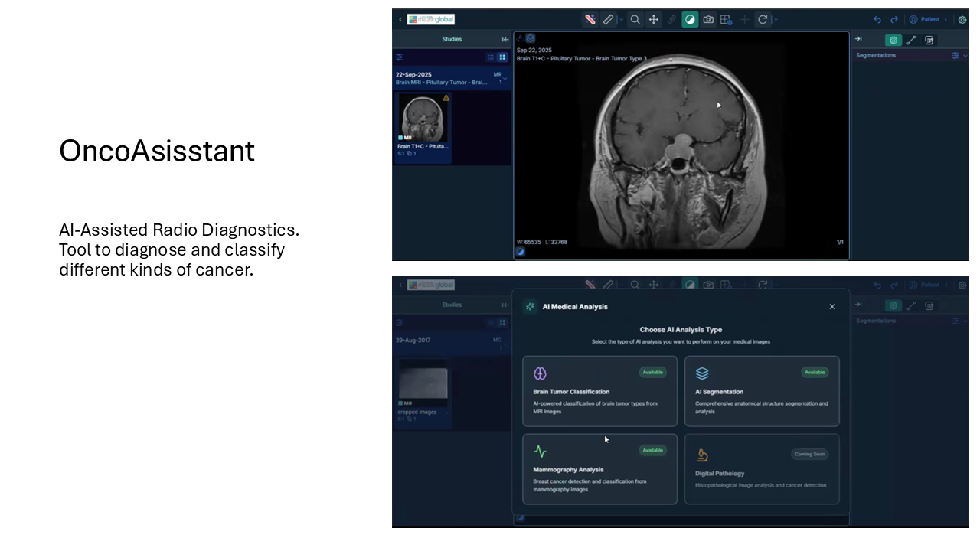Viewport: 980px width, 551px height.
Task: Click the Capture camera icon in top viewer toolbar
Action: click(708, 20)
